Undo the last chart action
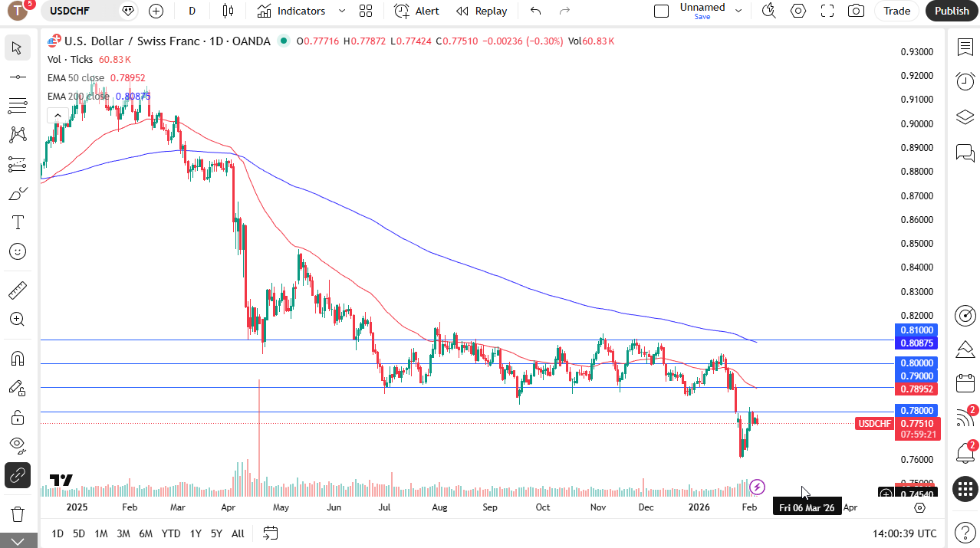 [x=536, y=11]
